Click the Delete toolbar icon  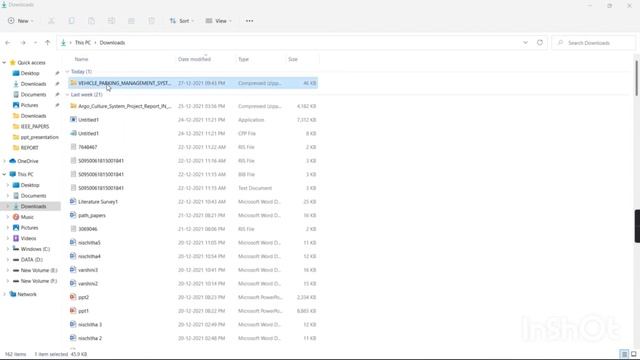[151, 21]
